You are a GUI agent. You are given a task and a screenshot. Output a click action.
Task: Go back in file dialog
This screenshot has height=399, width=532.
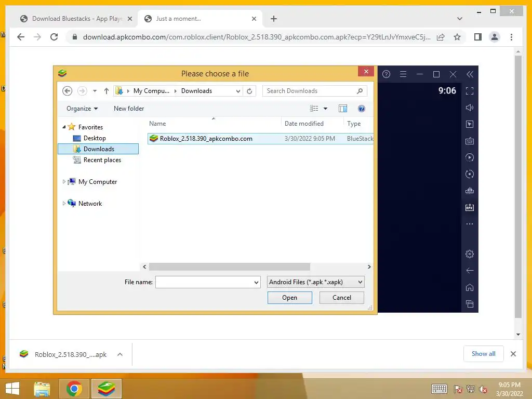tap(67, 91)
